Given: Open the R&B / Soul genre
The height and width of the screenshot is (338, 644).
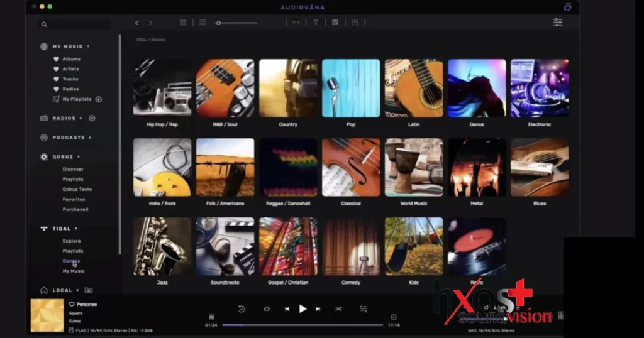Looking at the screenshot, I should click(225, 88).
